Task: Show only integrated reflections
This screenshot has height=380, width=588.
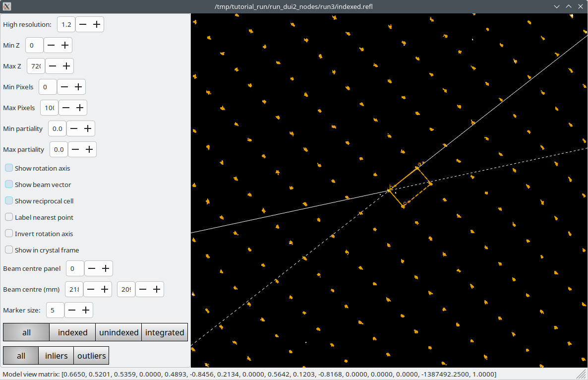Action: pyautogui.click(x=165, y=332)
